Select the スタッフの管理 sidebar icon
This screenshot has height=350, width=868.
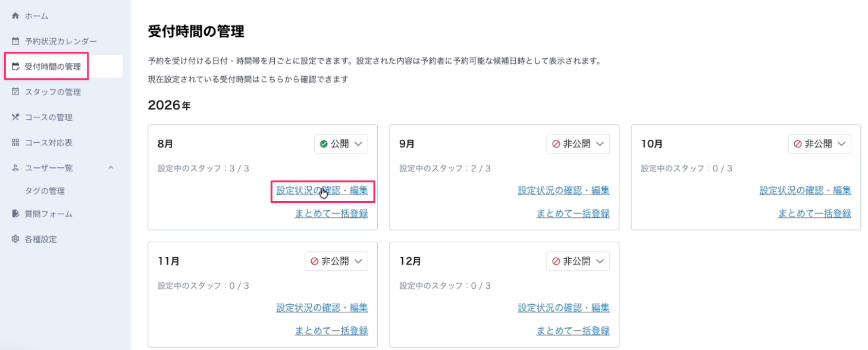(15, 92)
